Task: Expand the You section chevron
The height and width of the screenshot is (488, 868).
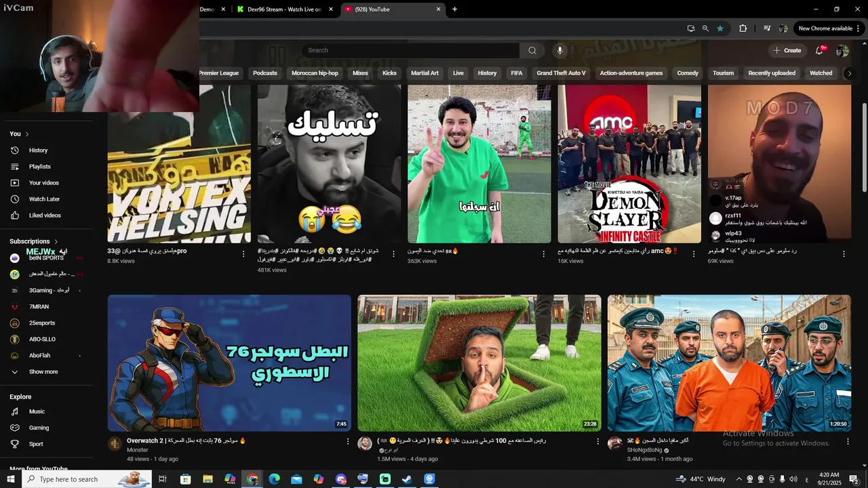Action: [27, 134]
